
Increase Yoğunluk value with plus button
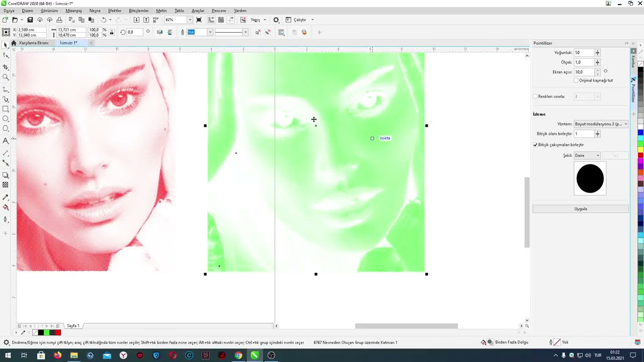tap(597, 52)
